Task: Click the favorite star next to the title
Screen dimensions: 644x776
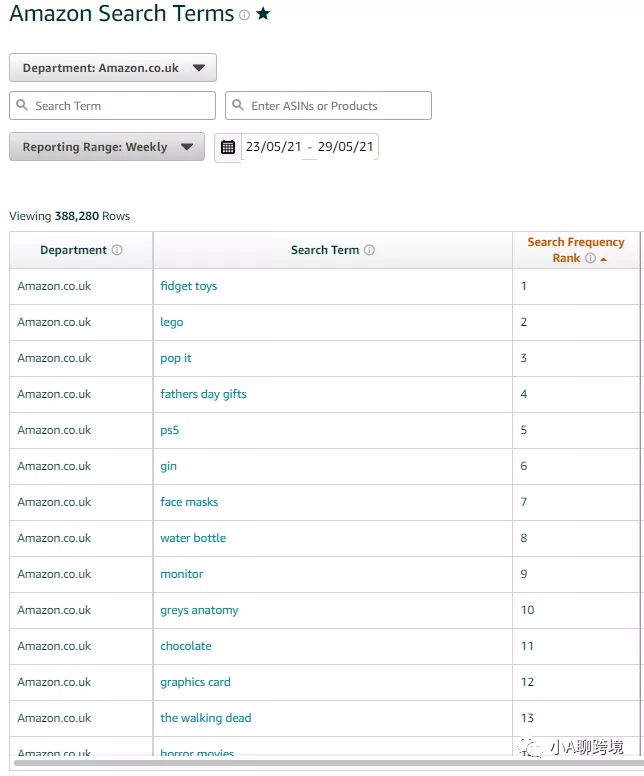Action: [263, 13]
